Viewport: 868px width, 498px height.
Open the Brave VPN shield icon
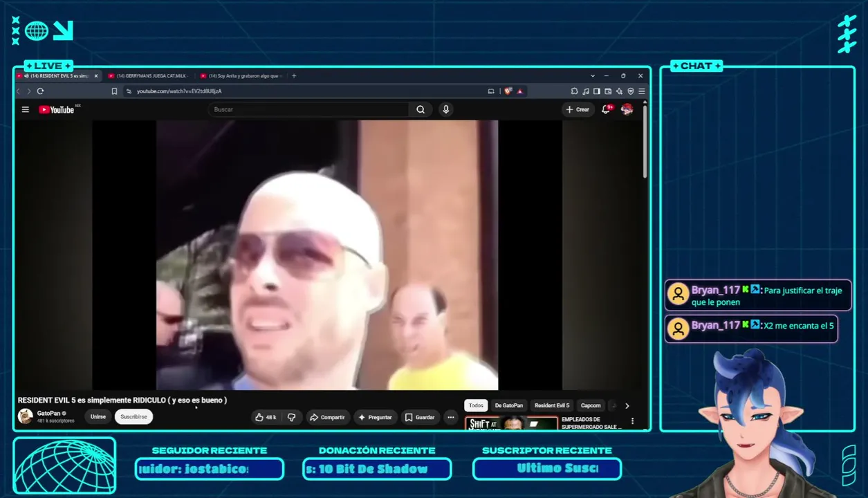click(631, 91)
